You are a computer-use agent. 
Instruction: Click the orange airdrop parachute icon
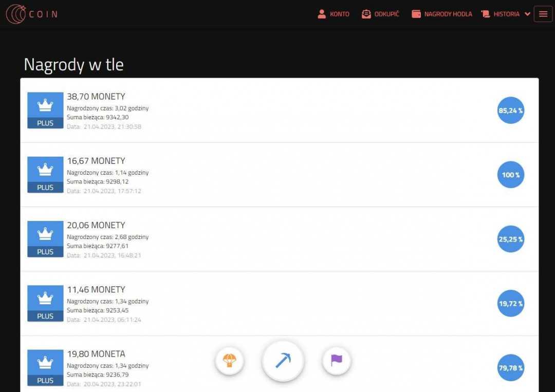coord(230,361)
